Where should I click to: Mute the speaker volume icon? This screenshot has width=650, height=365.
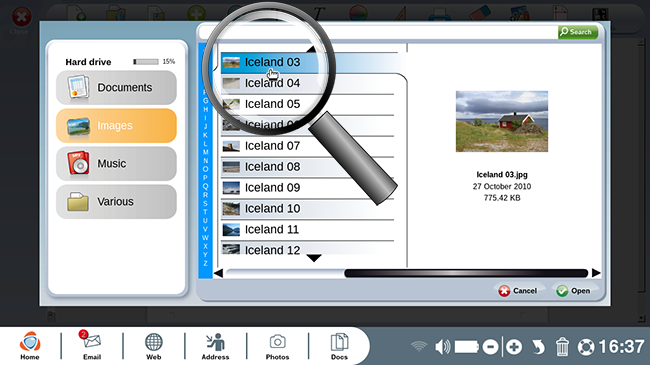pyautogui.click(x=442, y=346)
